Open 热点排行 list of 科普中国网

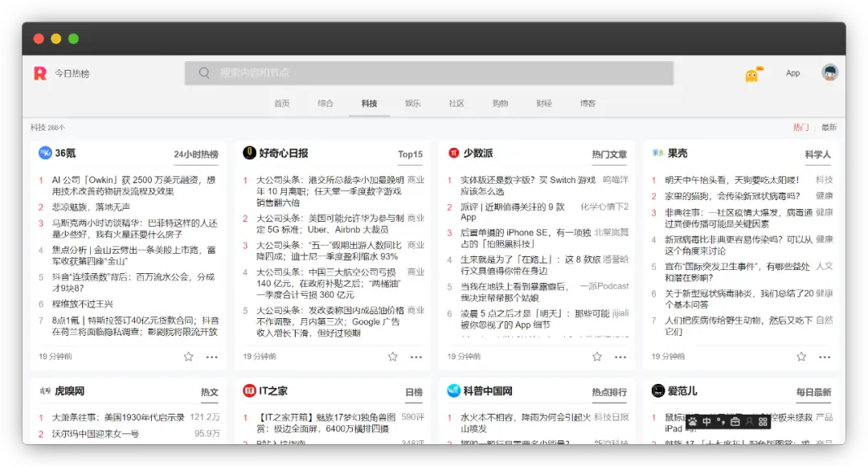click(609, 392)
